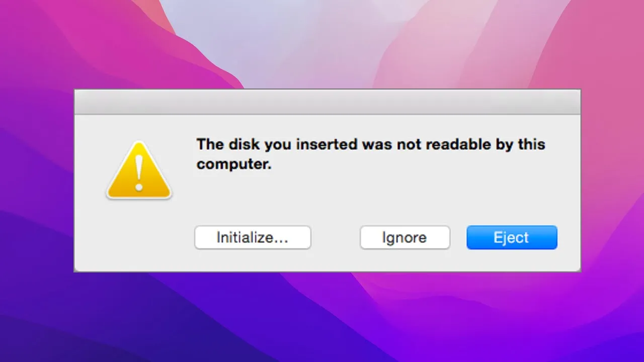Click empty dialog space between Initialize and Ignore
Image resolution: width=644 pixels, height=362 pixels.
pos(336,237)
